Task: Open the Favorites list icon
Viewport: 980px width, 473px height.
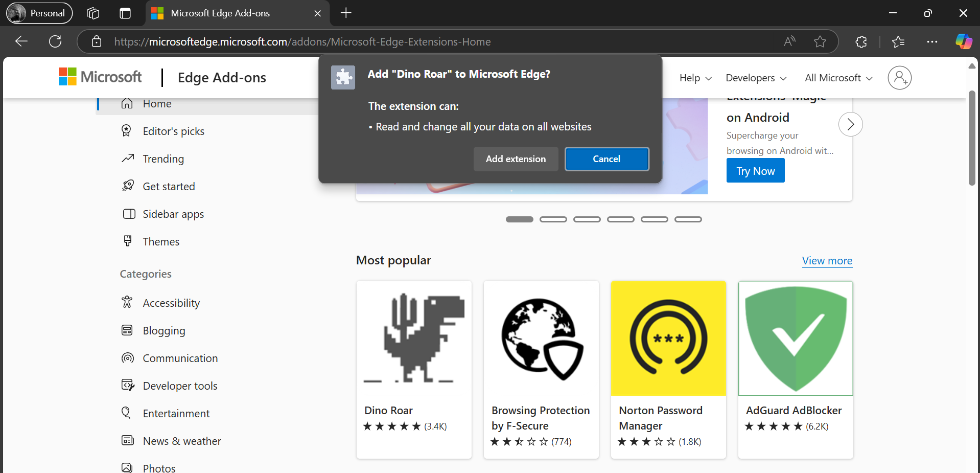Action: [x=898, y=42]
